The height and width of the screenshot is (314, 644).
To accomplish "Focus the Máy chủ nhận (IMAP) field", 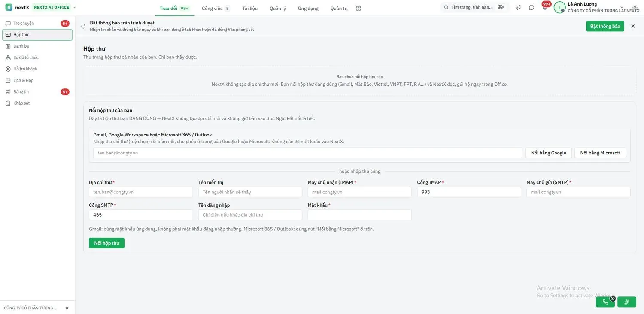I will (x=360, y=192).
